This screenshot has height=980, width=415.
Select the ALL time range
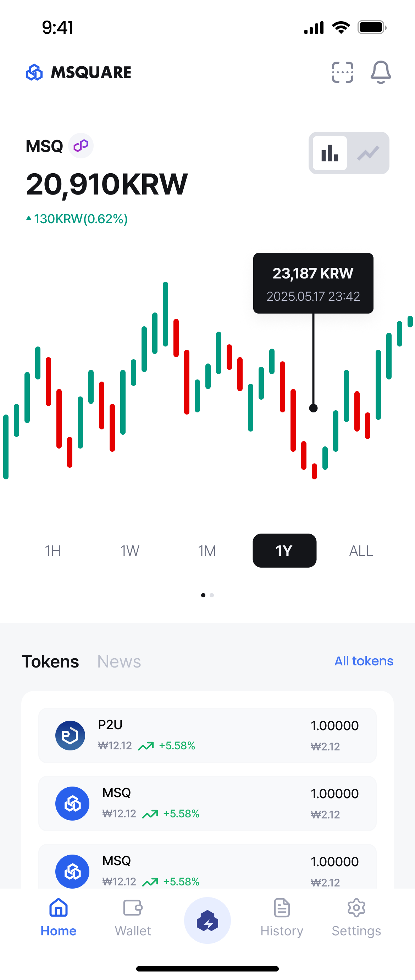361,551
